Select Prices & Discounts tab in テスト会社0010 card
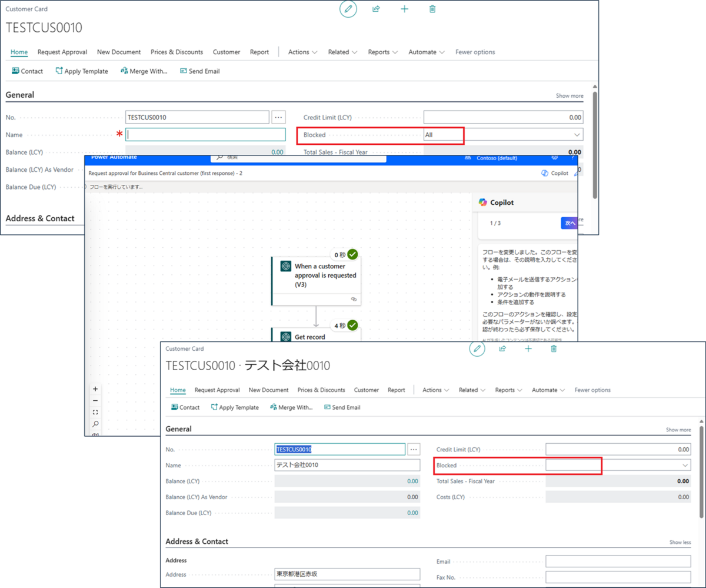 [321, 390]
